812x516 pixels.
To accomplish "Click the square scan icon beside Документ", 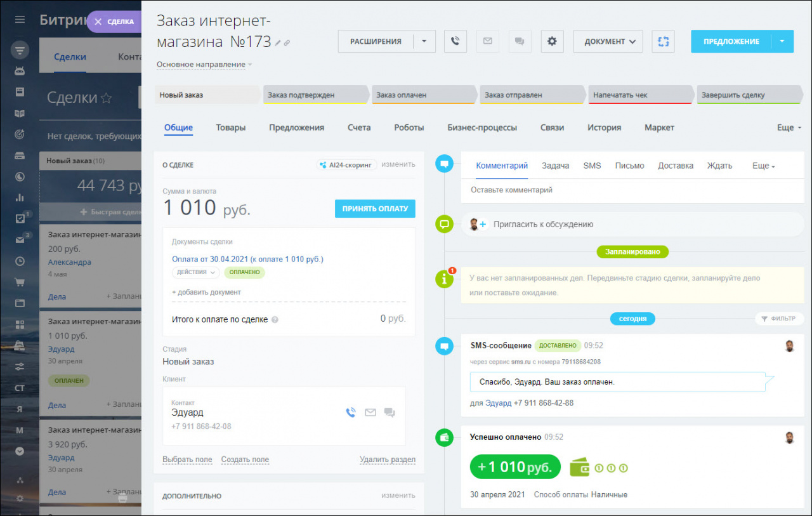I will pyautogui.click(x=664, y=41).
